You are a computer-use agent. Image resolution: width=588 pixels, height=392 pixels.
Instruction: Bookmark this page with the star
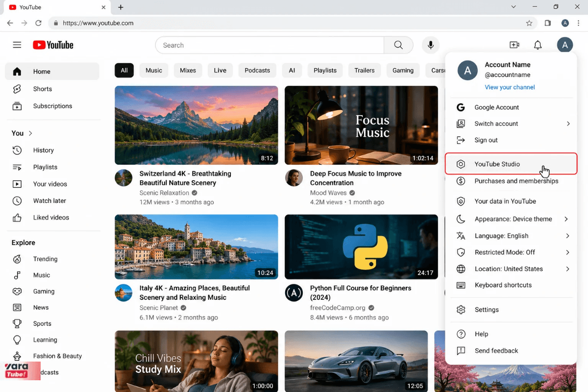tap(529, 23)
